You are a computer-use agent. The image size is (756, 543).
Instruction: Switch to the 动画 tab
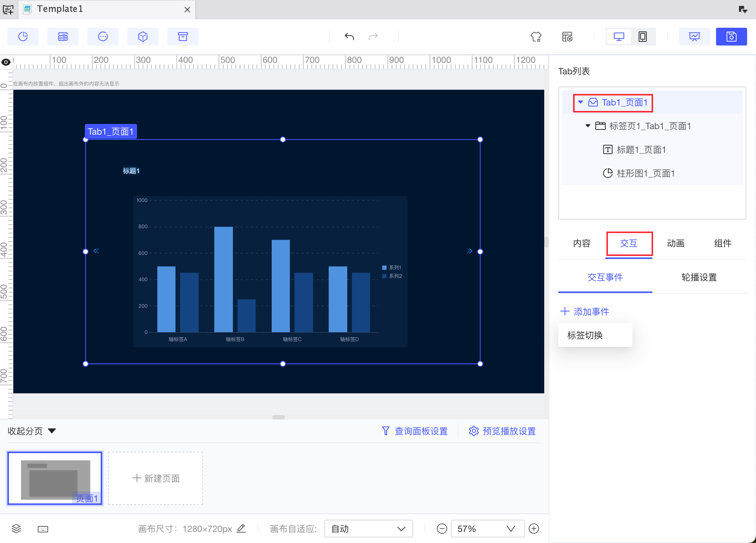pyautogui.click(x=676, y=243)
